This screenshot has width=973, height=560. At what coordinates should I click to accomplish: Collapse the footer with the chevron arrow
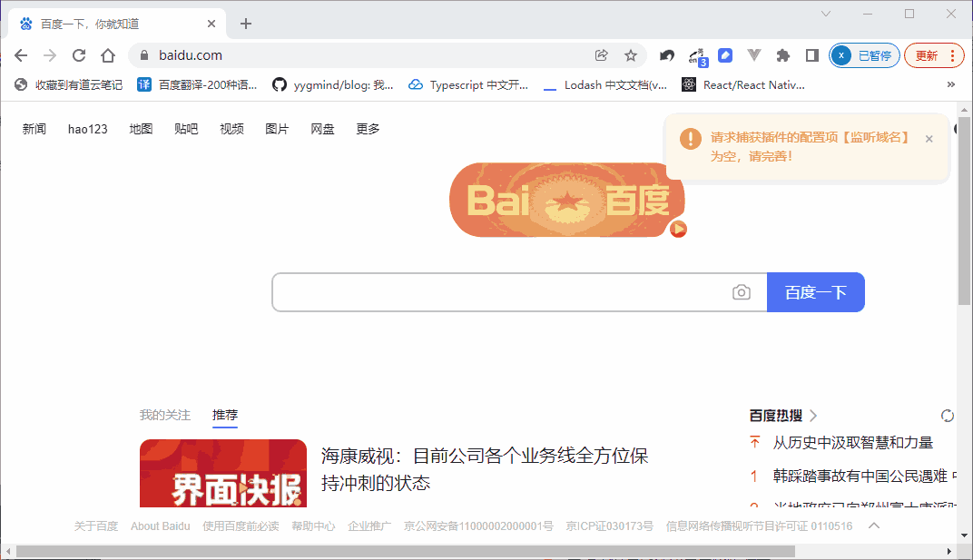pos(874,525)
